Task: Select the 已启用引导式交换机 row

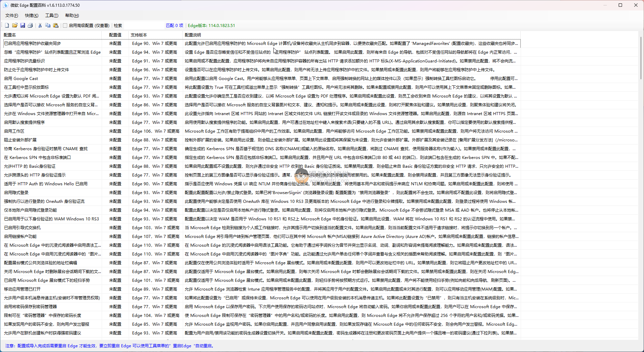Action: point(262,228)
